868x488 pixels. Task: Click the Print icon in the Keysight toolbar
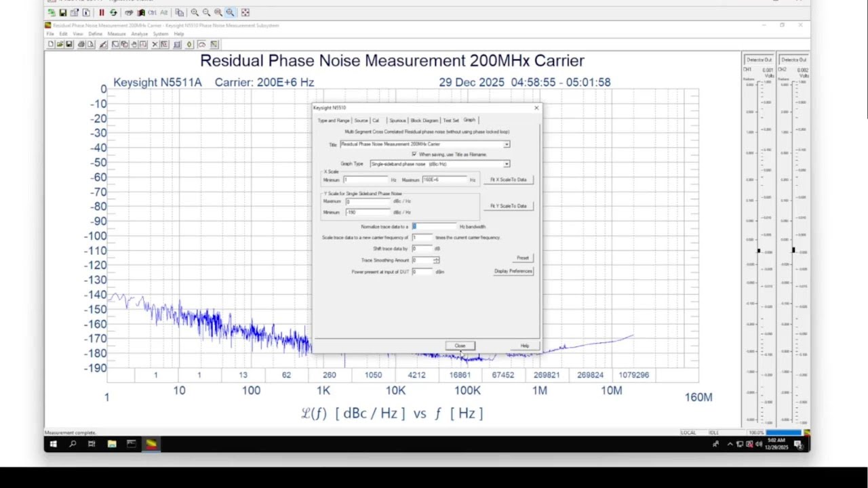[81, 44]
